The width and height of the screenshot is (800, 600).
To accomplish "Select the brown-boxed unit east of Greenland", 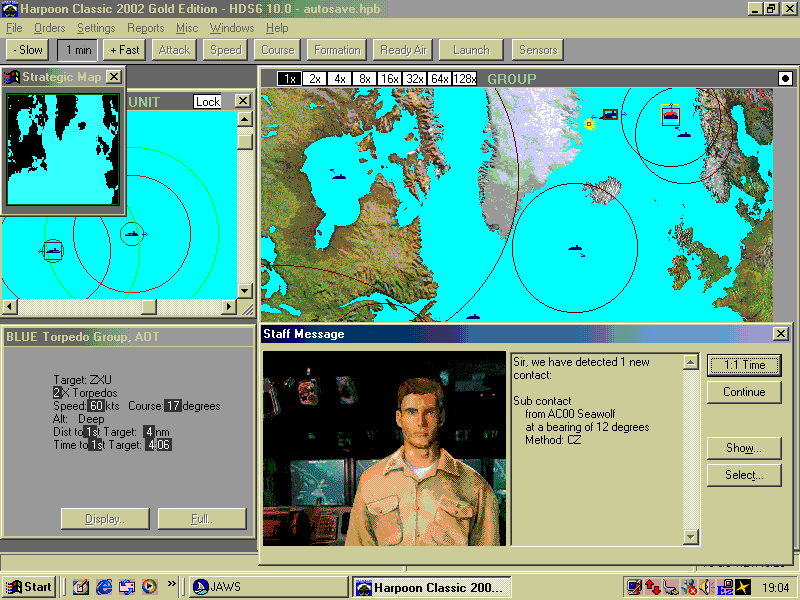I will click(610, 114).
